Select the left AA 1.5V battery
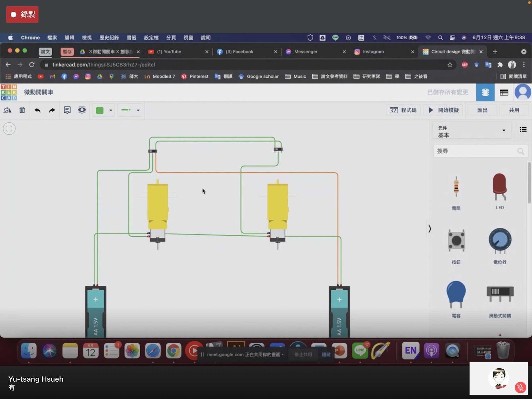This screenshot has width=532, height=399. 96,311
